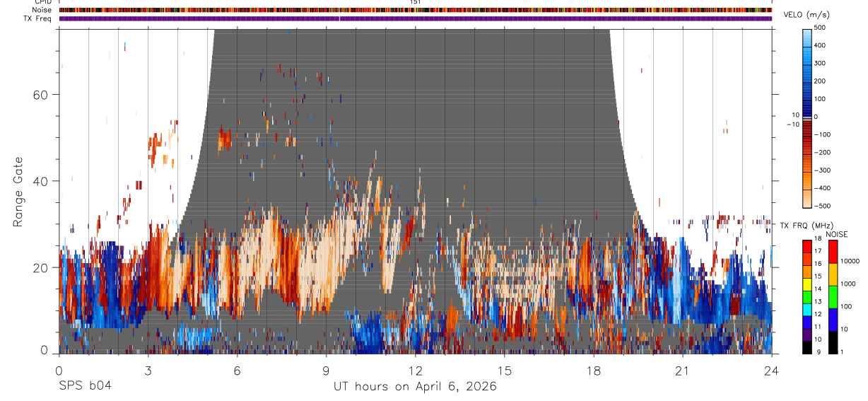Click the 21 tick on UT hours axis
Image resolution: width=868 pixels, height=401 pixels.
coord(682,370)
